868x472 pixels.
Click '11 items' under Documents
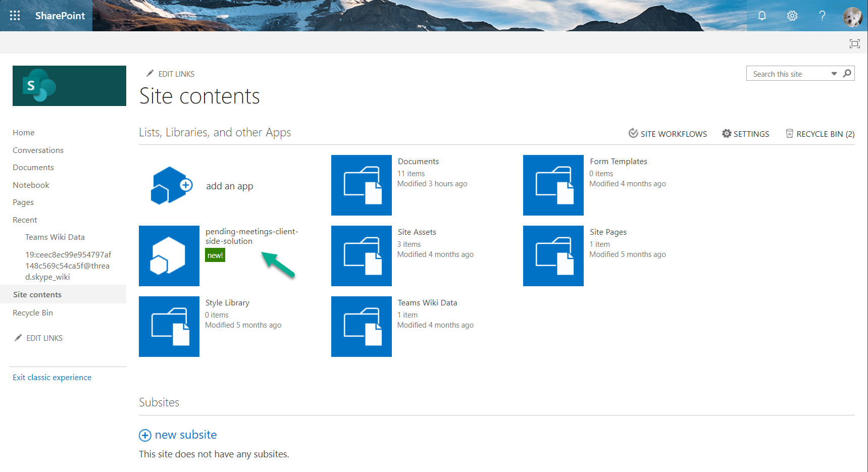tap(411, 174)
